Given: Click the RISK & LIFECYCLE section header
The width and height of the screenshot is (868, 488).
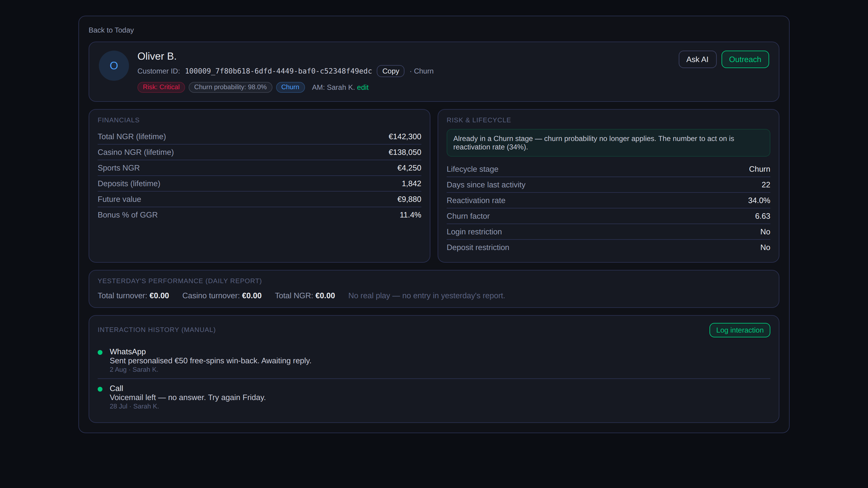Looking at the screenshot, I should coord(478,120).
